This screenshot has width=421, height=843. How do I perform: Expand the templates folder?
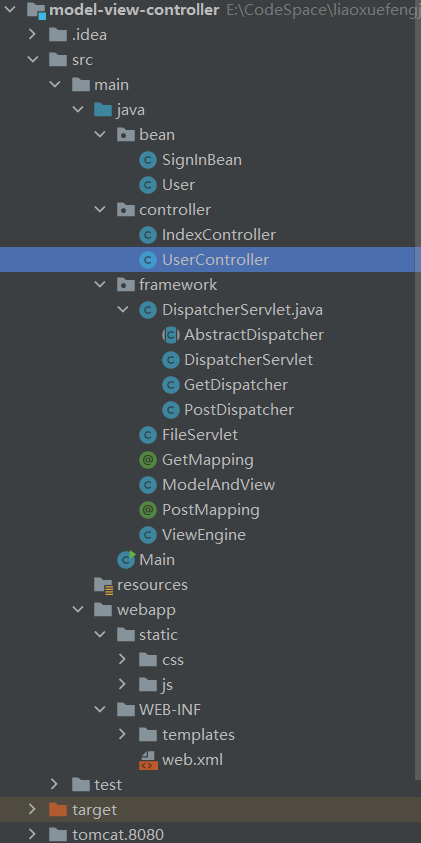[x=123, y=734]
